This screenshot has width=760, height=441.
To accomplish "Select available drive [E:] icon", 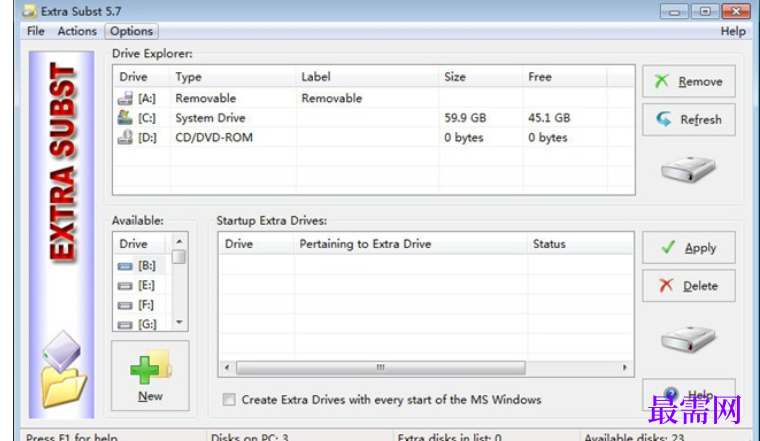I will [x=125, y=286].
